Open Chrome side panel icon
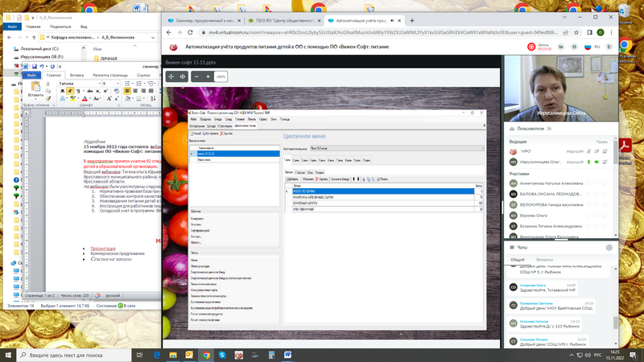The image size is (644, 362). tap(589, 32)
